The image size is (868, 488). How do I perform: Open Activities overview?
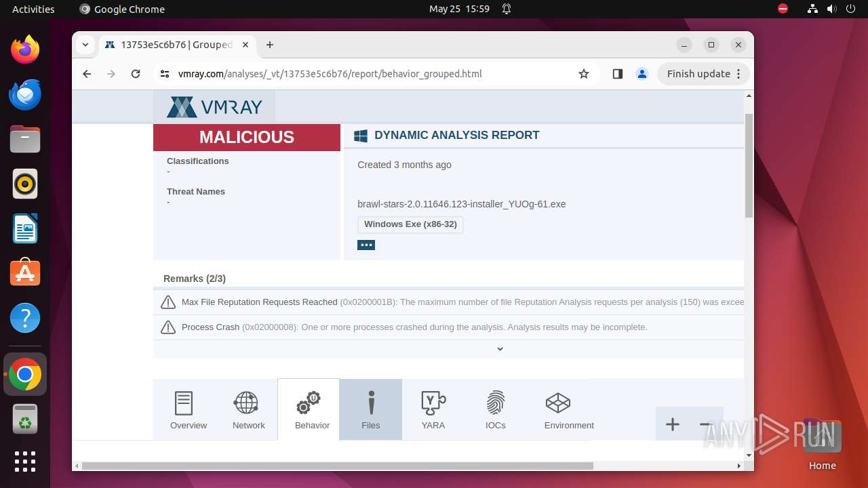[x=33, y=9]
